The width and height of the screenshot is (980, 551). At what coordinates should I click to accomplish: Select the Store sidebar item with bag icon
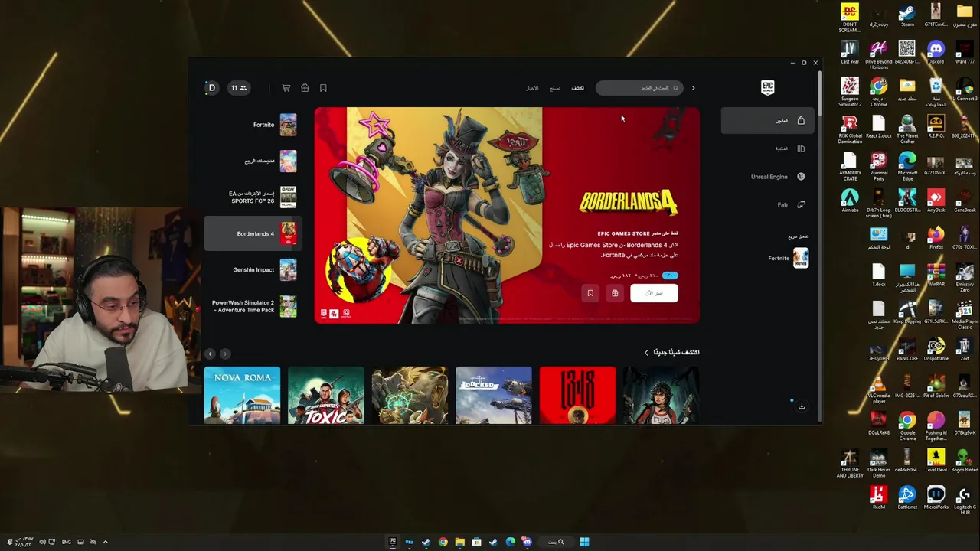[768, 121]
